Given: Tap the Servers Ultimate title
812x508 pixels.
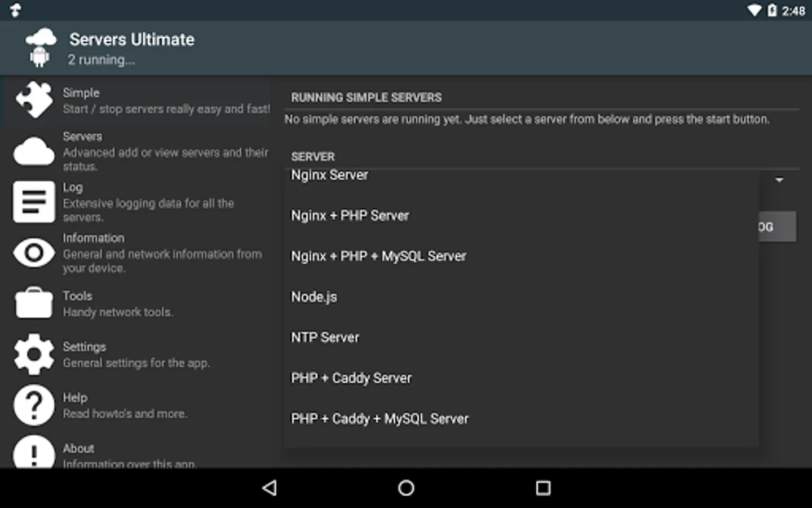Looking at the screenshot, I should pyautogui.click(x=132, y=40).
